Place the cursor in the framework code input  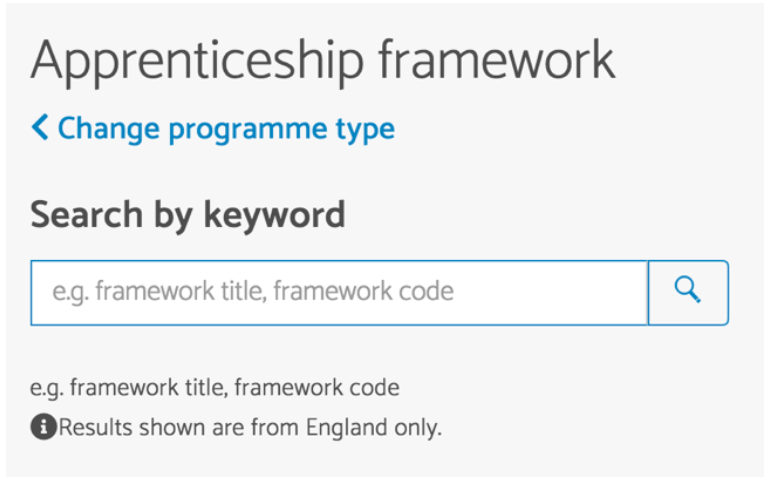[x=339, y=293]
